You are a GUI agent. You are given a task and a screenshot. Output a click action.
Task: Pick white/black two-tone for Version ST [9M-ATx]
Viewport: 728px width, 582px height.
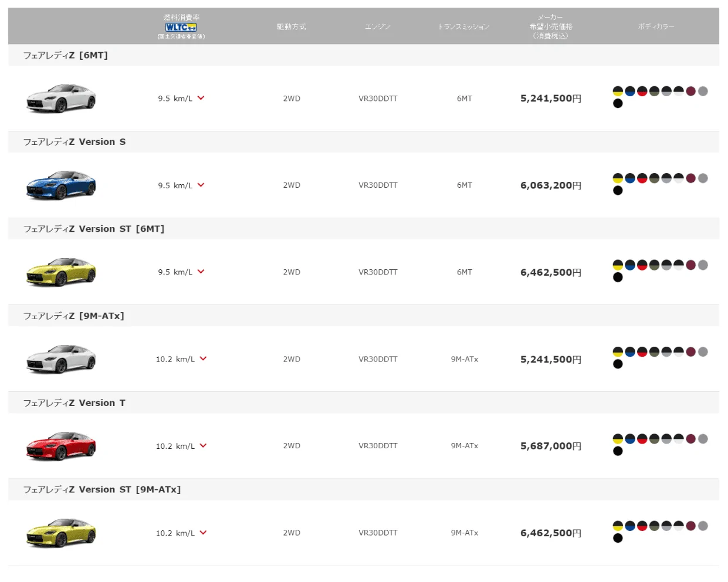[679, 526]
